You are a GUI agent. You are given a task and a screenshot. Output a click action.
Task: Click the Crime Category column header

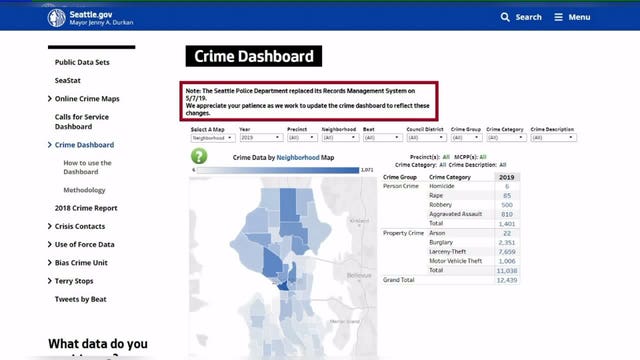click(450, 177)
